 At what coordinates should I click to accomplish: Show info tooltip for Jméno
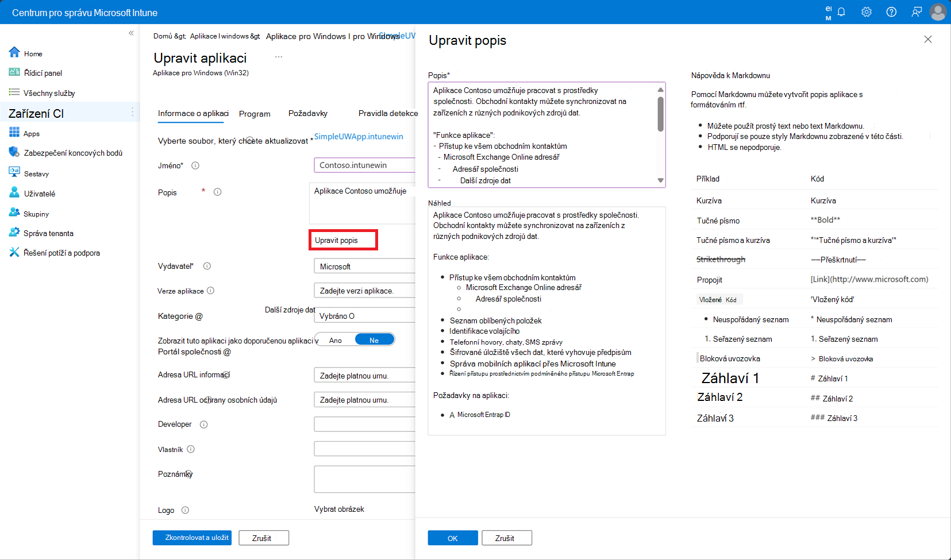click(195, 165)
